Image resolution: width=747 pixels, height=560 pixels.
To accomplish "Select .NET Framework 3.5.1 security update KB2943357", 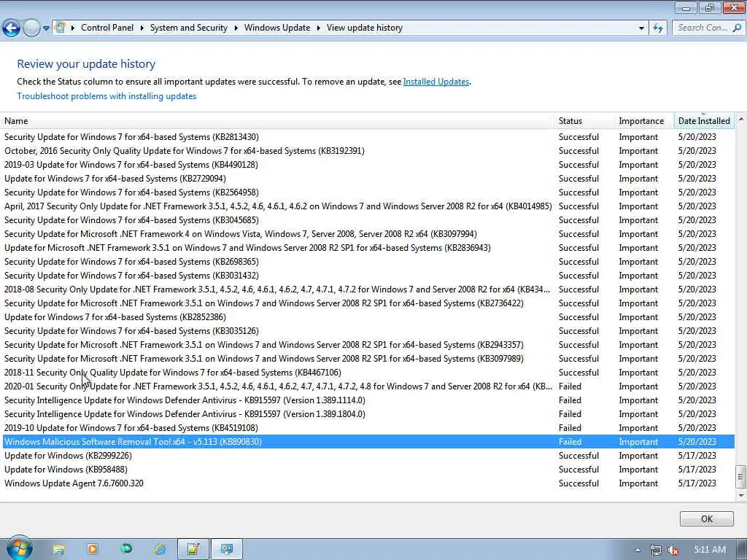I will 368,344.
